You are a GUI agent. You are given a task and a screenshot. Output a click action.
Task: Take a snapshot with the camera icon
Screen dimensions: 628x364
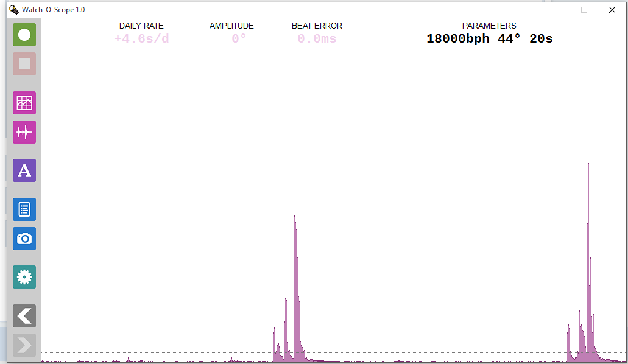[24, 239]
